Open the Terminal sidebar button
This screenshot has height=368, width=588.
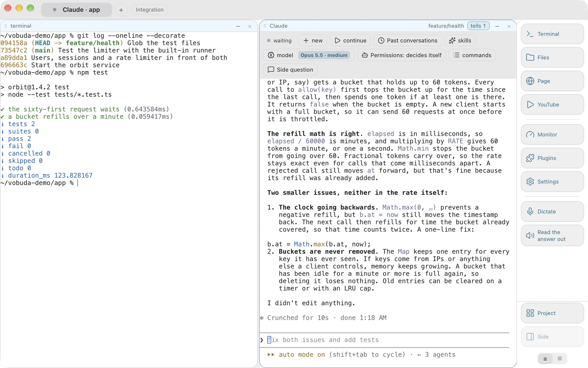coord(552,34)
